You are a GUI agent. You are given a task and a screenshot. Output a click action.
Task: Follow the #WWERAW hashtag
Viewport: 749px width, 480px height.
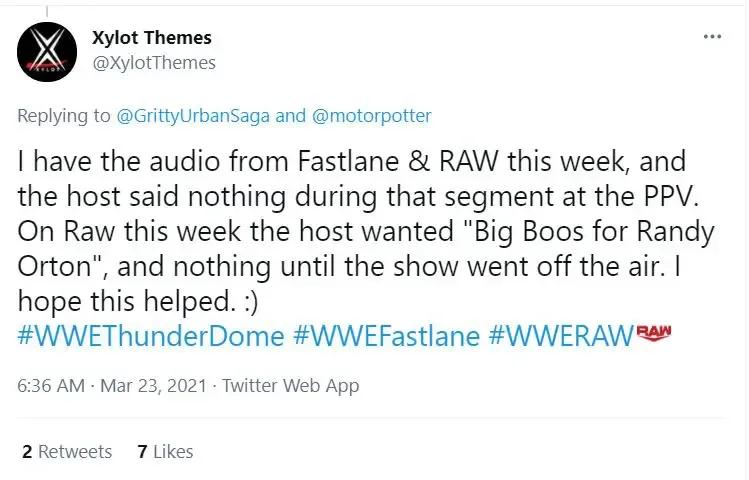(x=561, y=335)
